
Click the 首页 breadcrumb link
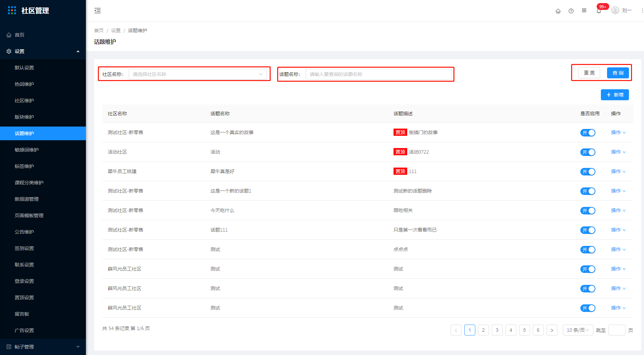99,30
